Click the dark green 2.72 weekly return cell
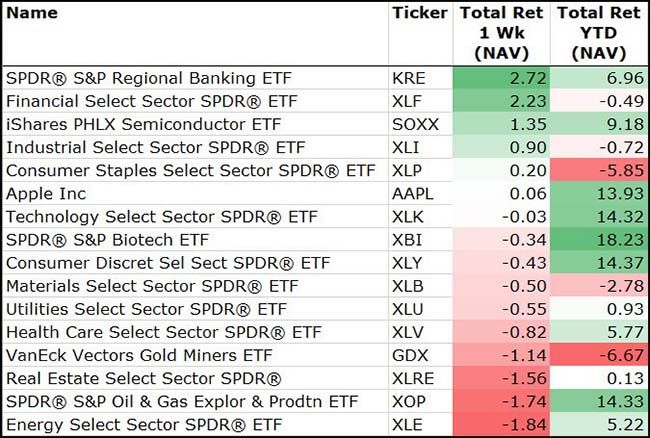The image size is (650, 438). (502, 77)
